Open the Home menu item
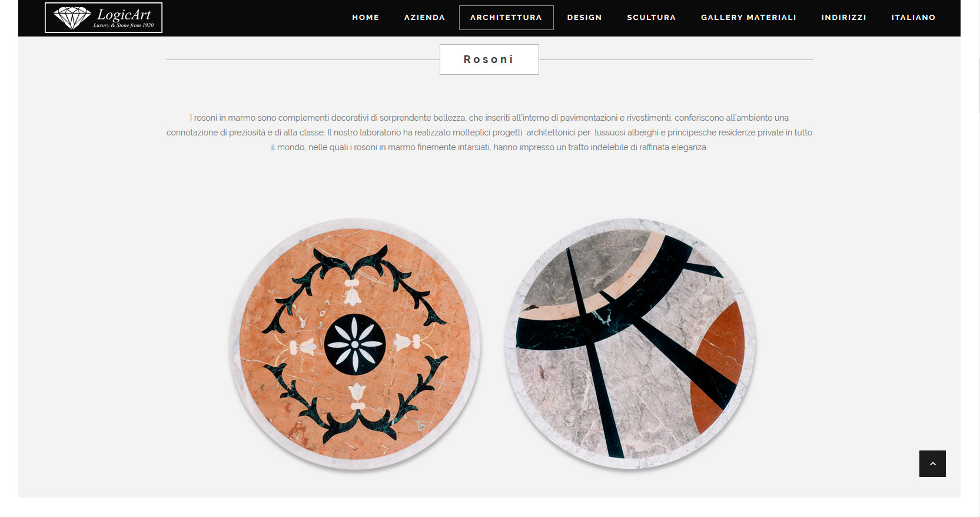The image size is (980, 517). point(366,18)
